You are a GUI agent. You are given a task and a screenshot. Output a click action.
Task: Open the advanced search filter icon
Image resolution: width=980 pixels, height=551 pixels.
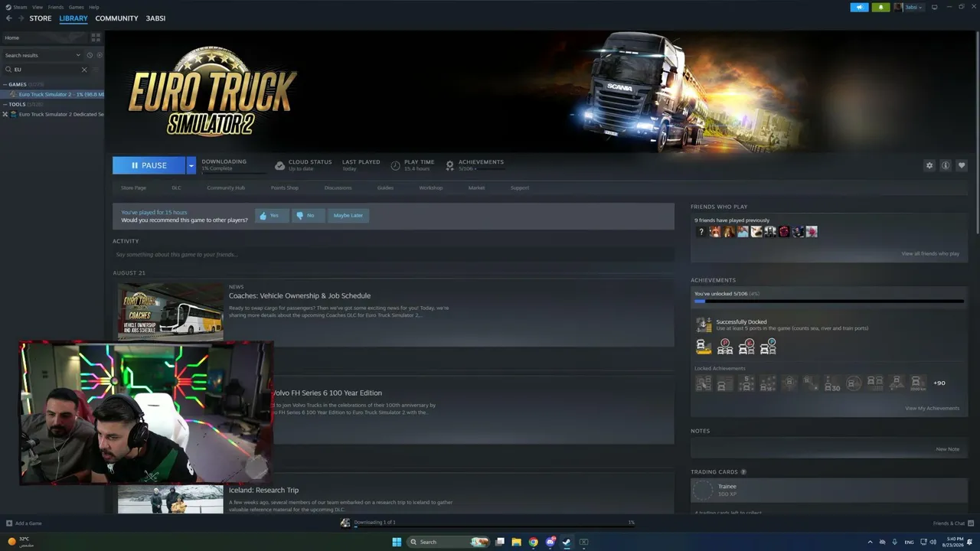coord(96,70)
